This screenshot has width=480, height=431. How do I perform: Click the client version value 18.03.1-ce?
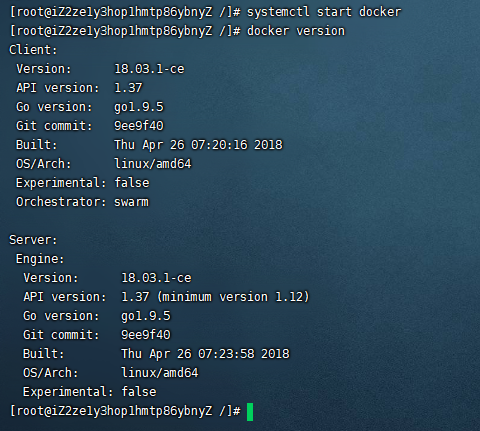pyautogui.click(x=149, y=69)
